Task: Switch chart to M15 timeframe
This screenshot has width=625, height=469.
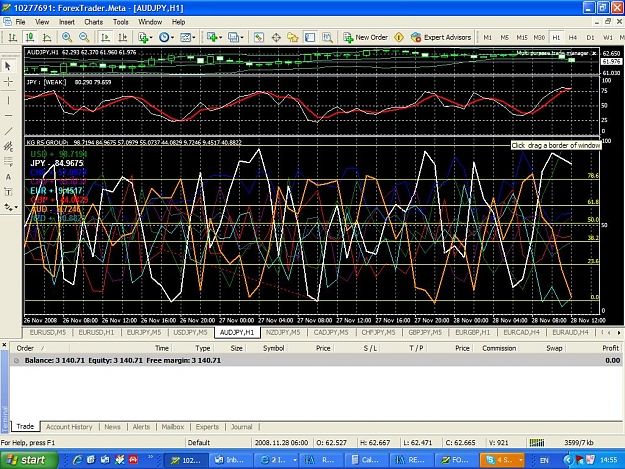Action: point(522,37)
